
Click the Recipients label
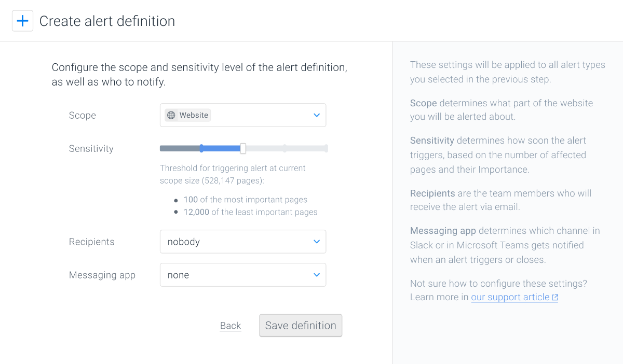[92, 242]
